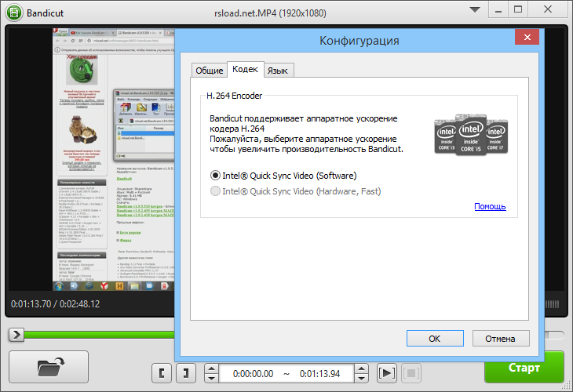Screen dimensions: 573x392
Task: Start cutting with the green Старт button
Action: 524,367
